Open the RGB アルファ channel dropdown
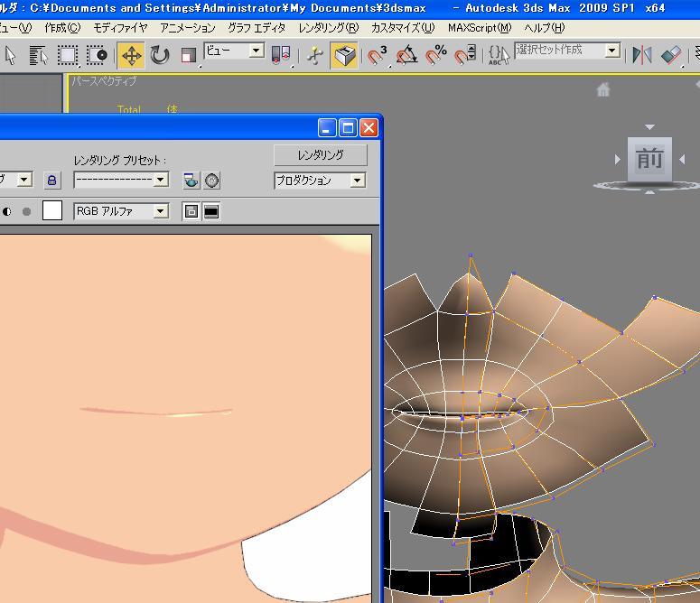Viewport: 700px width, 603px height. tap(121, 211)
